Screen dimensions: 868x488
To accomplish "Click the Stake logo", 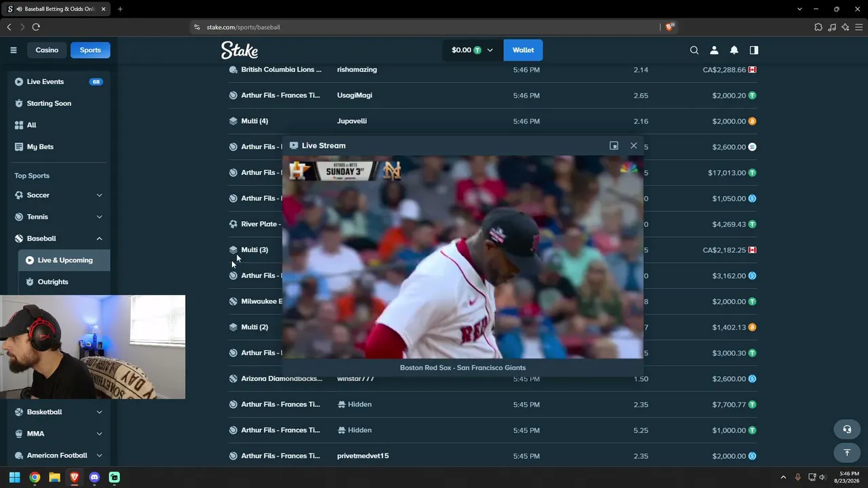I will click(239, 50).
